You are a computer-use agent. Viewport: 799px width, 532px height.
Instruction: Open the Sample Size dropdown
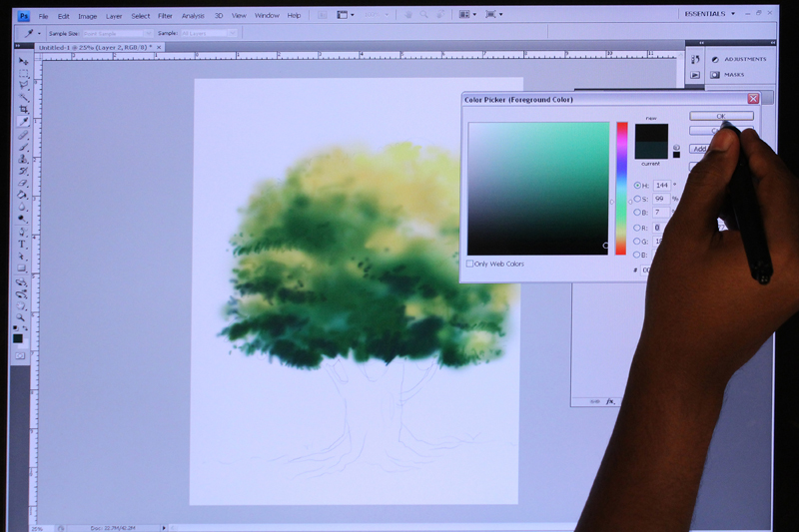[x=117, y=34]
